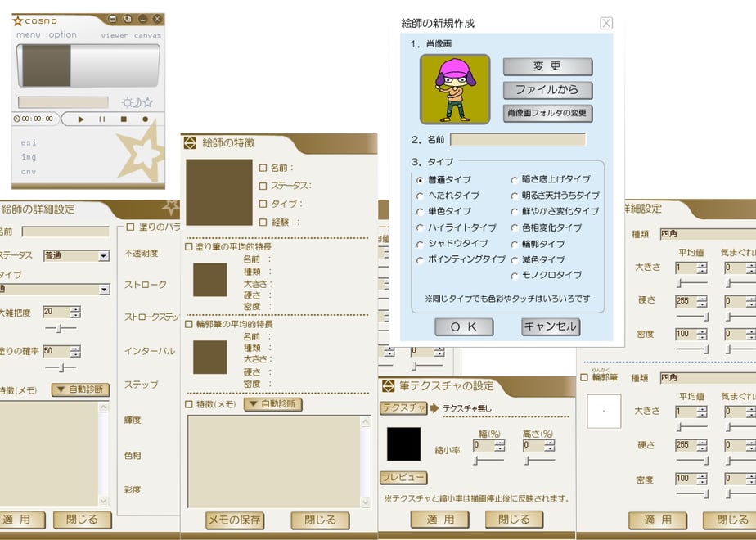Pause drawing with the pause icon in cosmo
This screenshot has width=756, height=540.
pyautogui.click(x=101, y=119)
